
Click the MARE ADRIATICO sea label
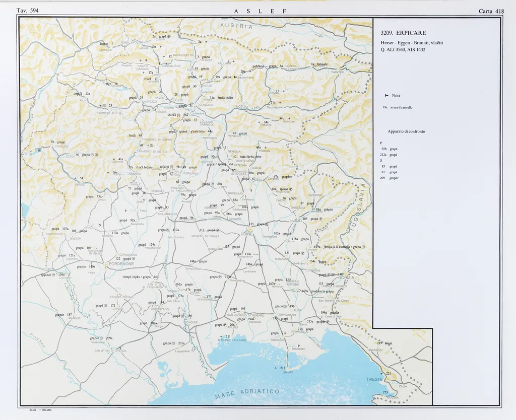pos(247,393)
